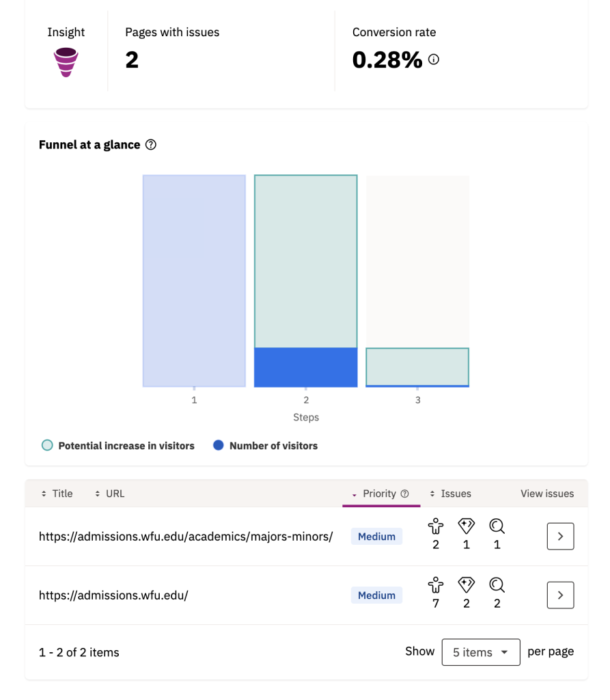View issues for the majors-minors page
Screen dimensions: 610x700
coord(560,537)
